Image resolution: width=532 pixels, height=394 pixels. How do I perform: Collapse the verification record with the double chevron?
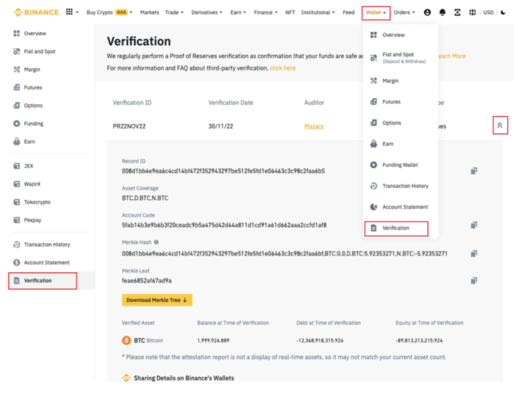(499, 125)
